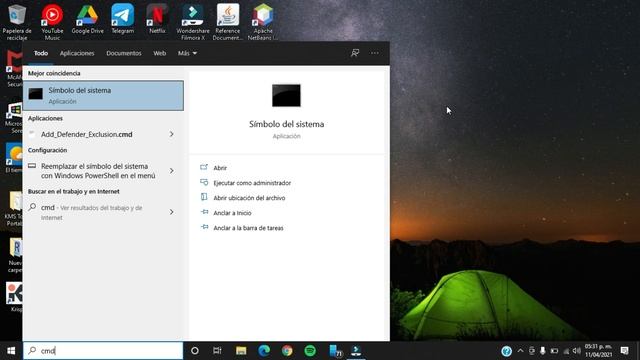Launch Apache NetBeans desktop shortcut
640x360 pixels.
263,21
